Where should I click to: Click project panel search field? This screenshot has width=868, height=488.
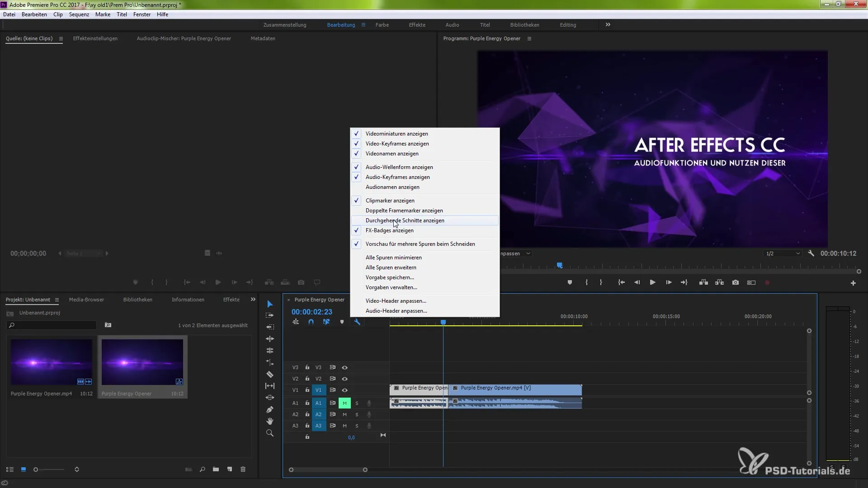tap(52, 325)
